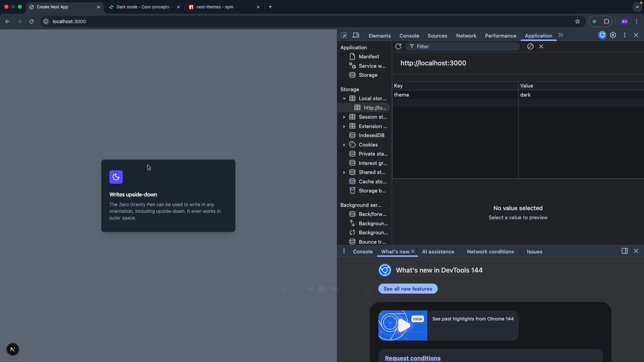The image size is (644, 362).
Task: Click the moon theme toggle button
Action: pos(116,177)
